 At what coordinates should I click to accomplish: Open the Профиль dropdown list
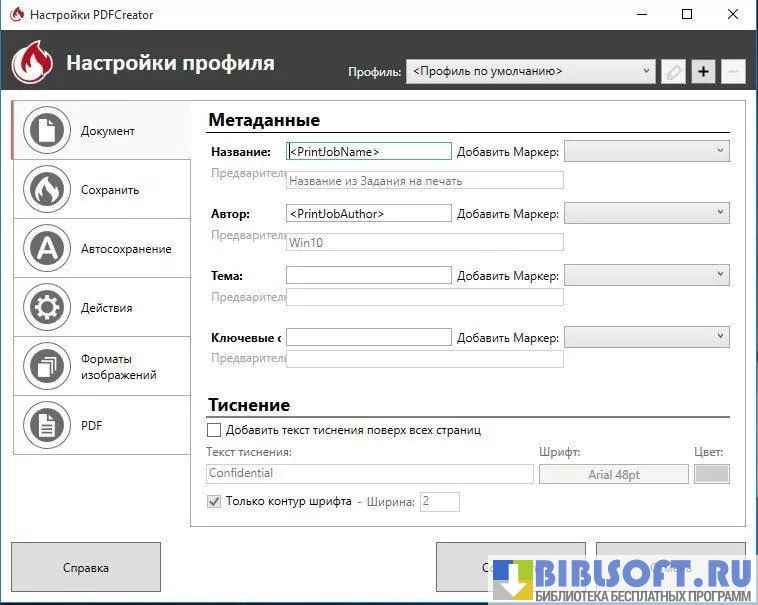530,72
